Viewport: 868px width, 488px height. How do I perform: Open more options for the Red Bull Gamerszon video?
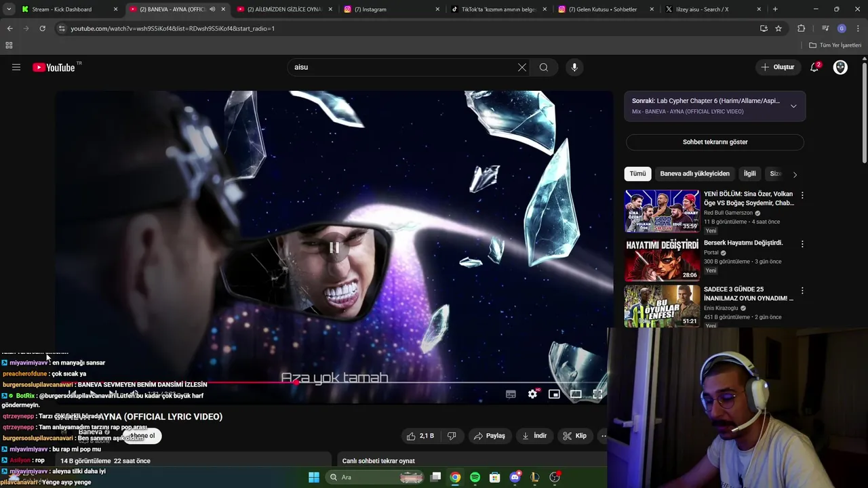tap(802, 195)
